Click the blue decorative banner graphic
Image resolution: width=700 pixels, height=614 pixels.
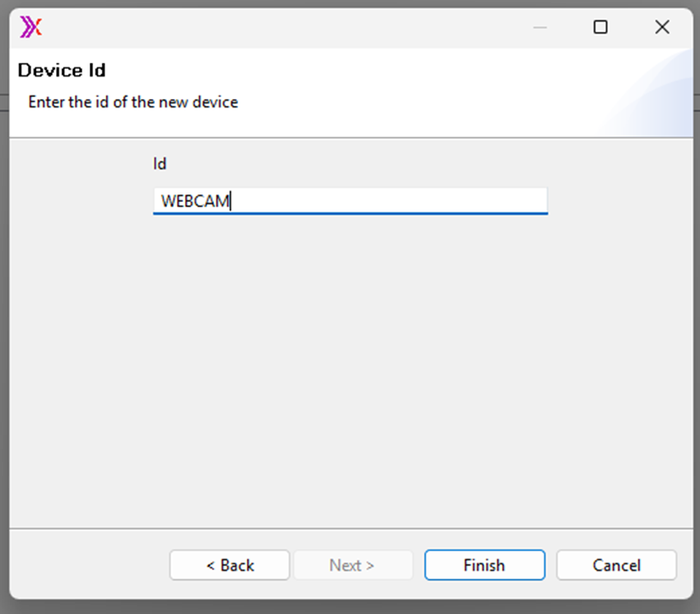pos(658,99)
